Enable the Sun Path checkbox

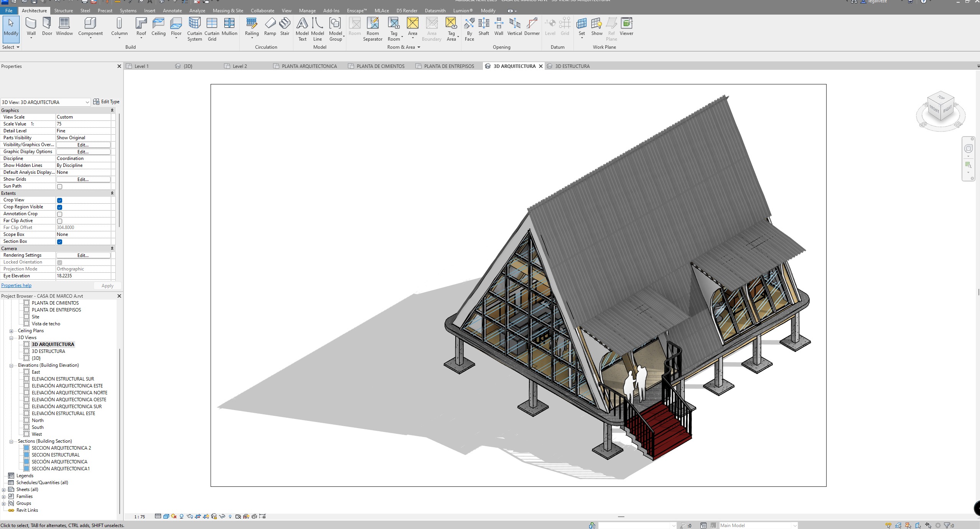(59, 186)
